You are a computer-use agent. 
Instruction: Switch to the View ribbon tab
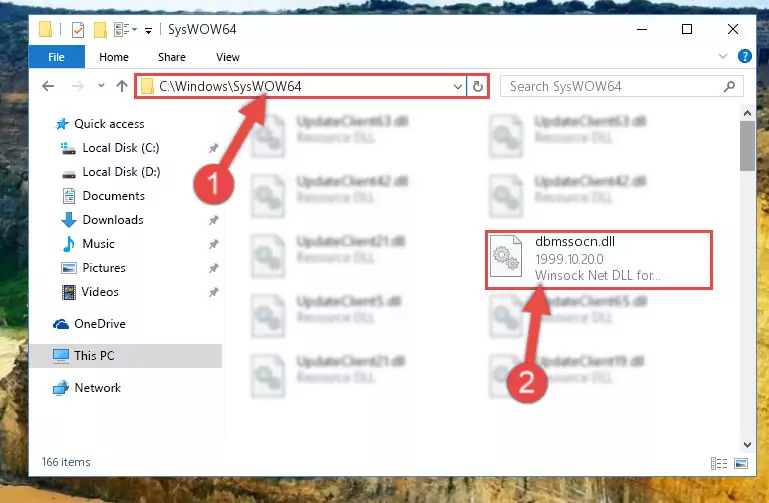228,57
